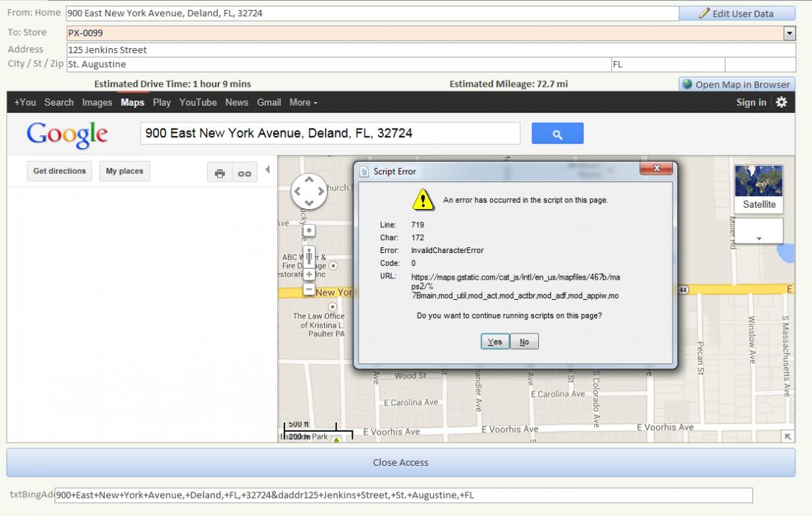Click the Sign in link
This screenshot has width=812, height=516.
(751, 102)
